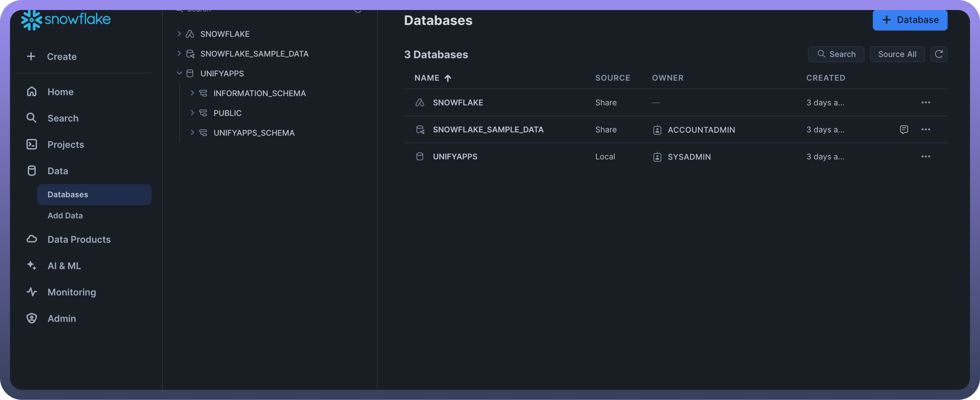Collapse the UNIFYAPPS database tree node
The width and height of the screenshot is (980, 400).
pos(179,73)
